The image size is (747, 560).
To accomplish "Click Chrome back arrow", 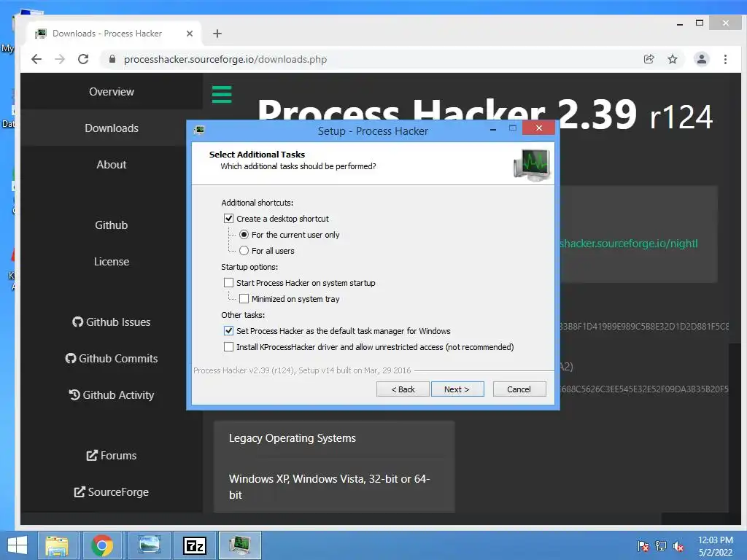I will click(36, 59).
